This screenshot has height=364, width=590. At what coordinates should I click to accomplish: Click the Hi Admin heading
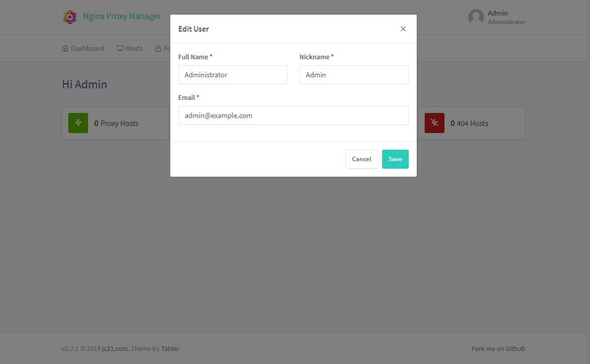tap(85, 84)
